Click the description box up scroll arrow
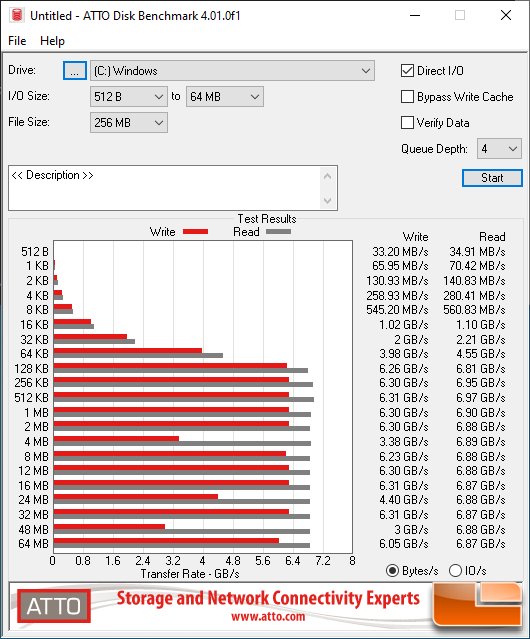The width and height of the screenshot is (530, 639). click(x=328, y=176)
